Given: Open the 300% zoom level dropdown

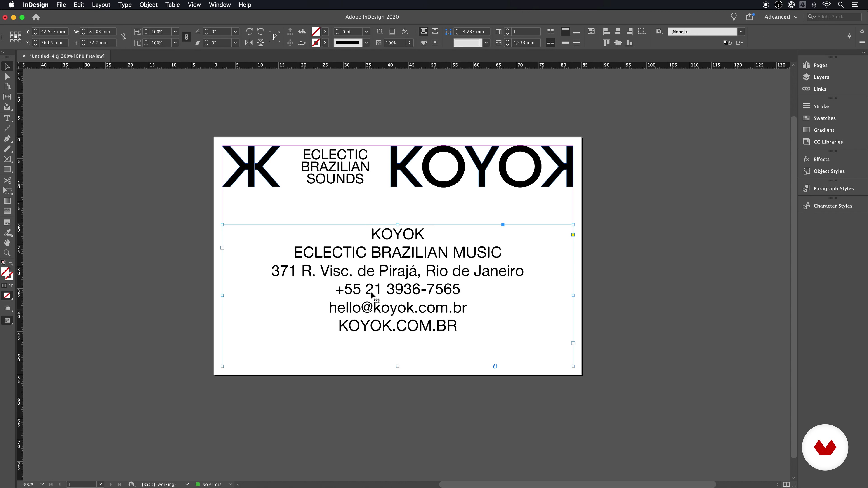Looking at the screenshot, I should pyautogui.click(x=42, y=484).
